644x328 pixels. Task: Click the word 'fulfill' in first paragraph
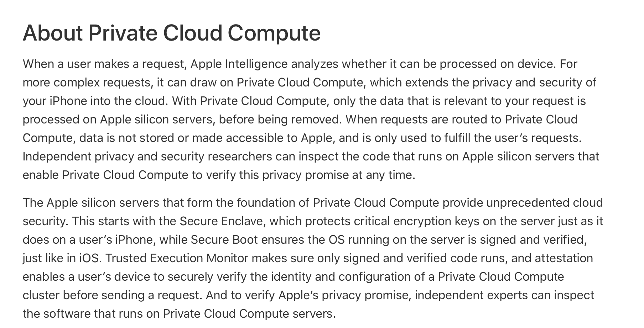click(457, 138)
